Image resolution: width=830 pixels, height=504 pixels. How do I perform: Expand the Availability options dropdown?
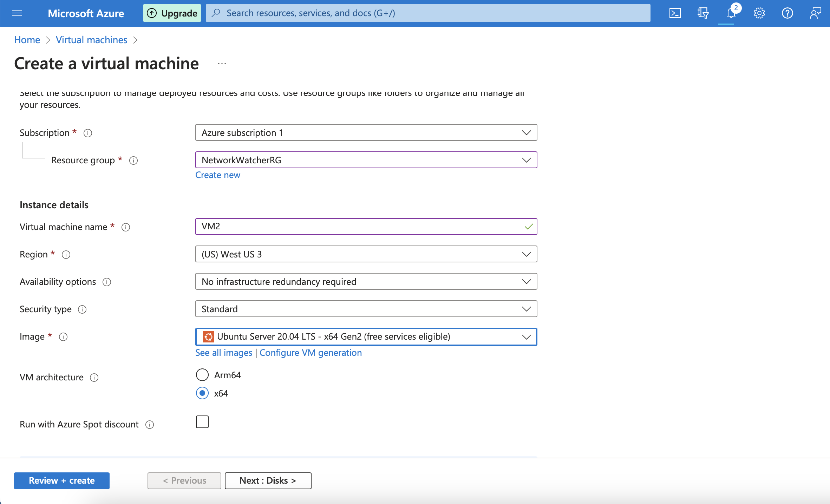(366, 281)
